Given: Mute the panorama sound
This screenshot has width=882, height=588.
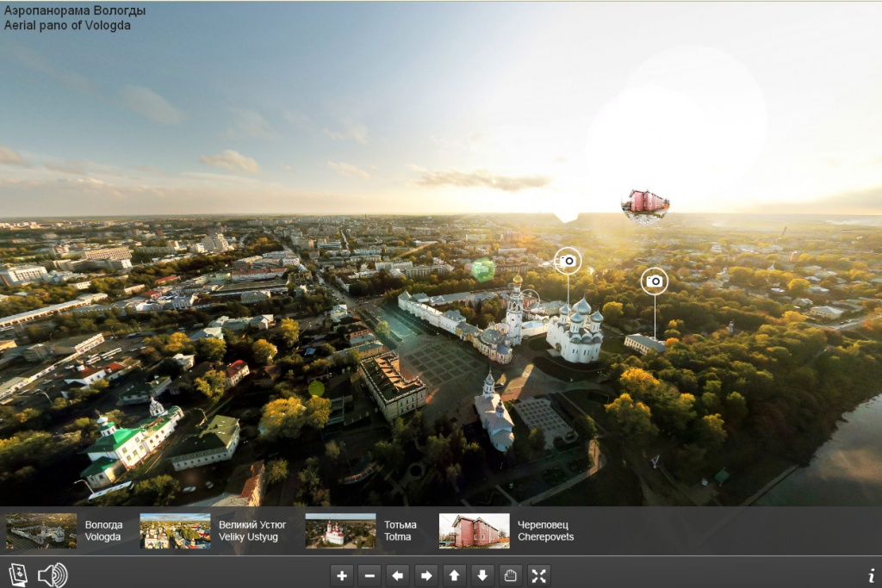Looking at the screenshot, I should [x=52, y=575].
